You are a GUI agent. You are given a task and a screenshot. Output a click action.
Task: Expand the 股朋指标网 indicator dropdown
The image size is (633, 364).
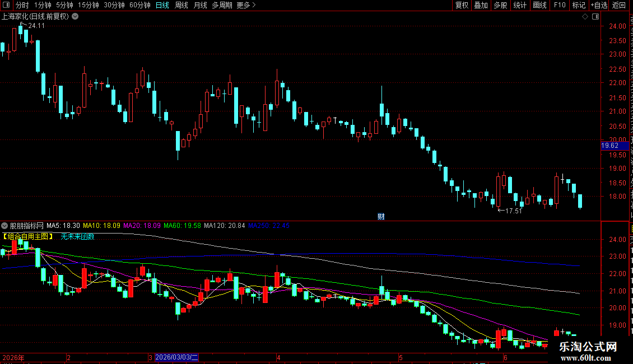(4, 226)
